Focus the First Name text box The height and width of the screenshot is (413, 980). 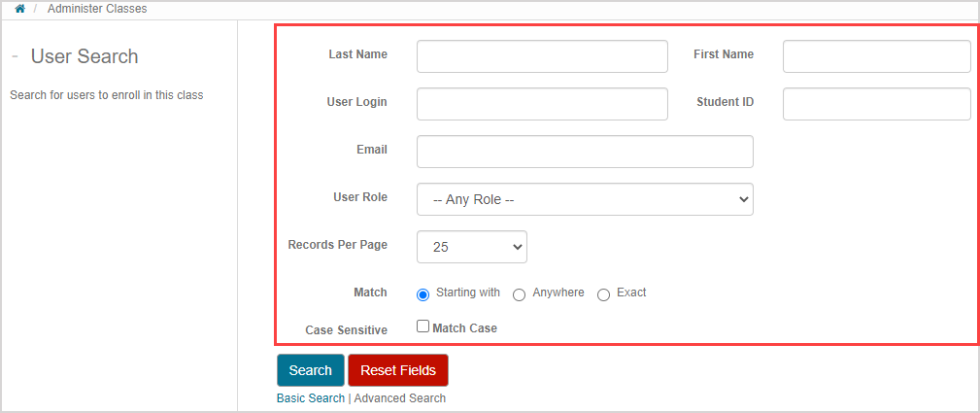tap(876, 56)
